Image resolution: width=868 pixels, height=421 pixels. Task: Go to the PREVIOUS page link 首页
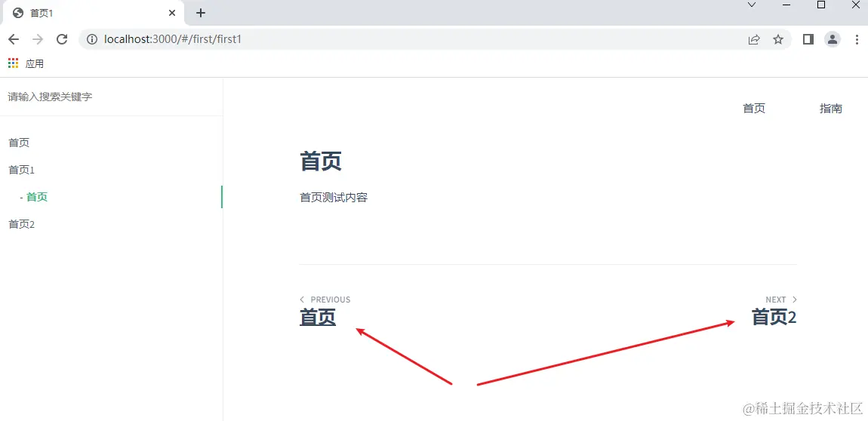(x=318, y=318)
